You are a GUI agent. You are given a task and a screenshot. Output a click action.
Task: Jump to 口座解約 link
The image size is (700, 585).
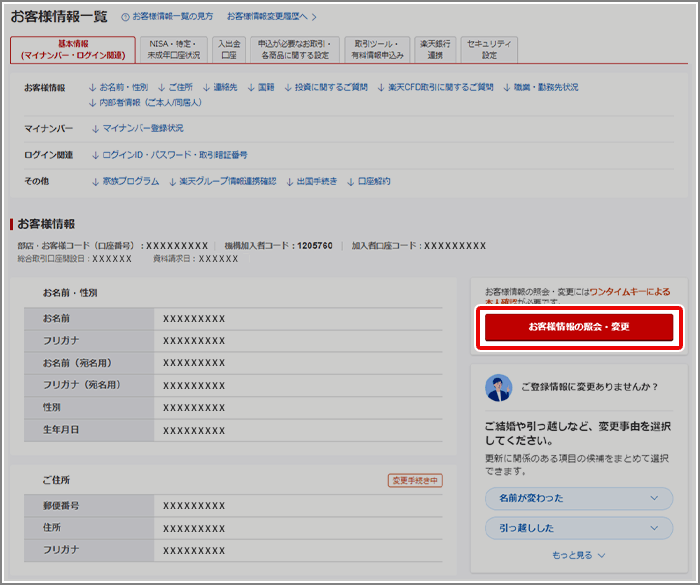(369, 181)
